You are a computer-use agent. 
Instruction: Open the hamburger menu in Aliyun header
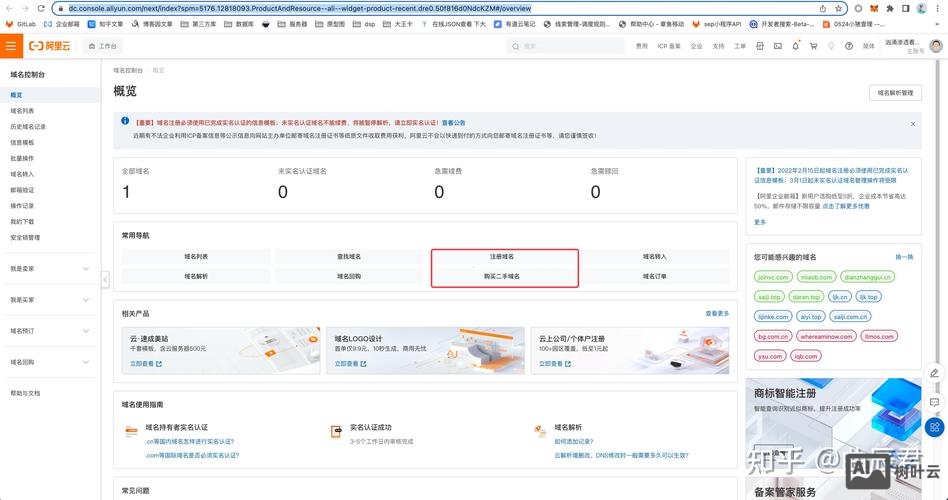(11, 46)
